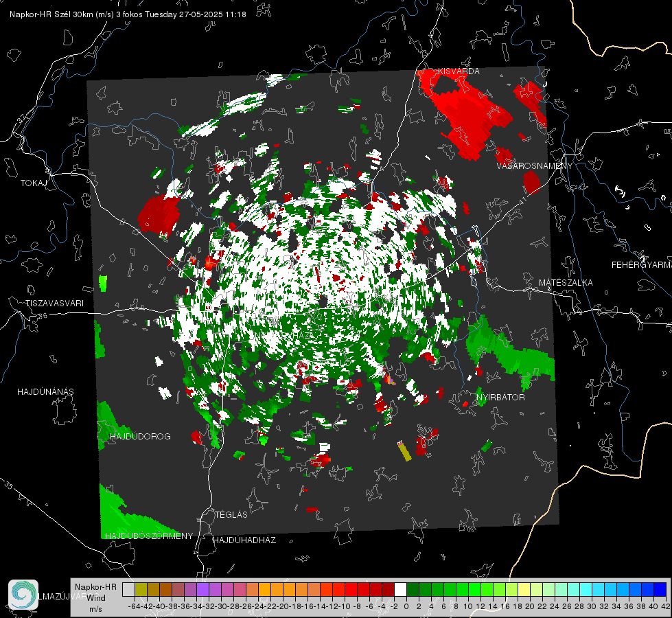Click the TOKAJ label on map
The image size is (672, 618).
pyautogui.click(x=34, y=183)
